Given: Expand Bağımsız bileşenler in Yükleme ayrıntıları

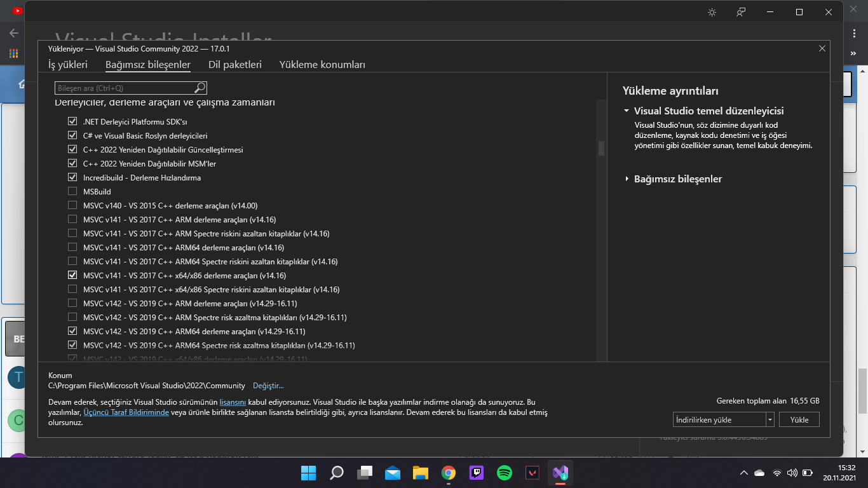Looking at the screenshot, I should tap(627, 179).
